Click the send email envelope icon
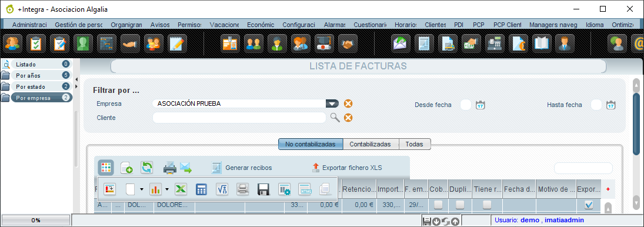 186,168
